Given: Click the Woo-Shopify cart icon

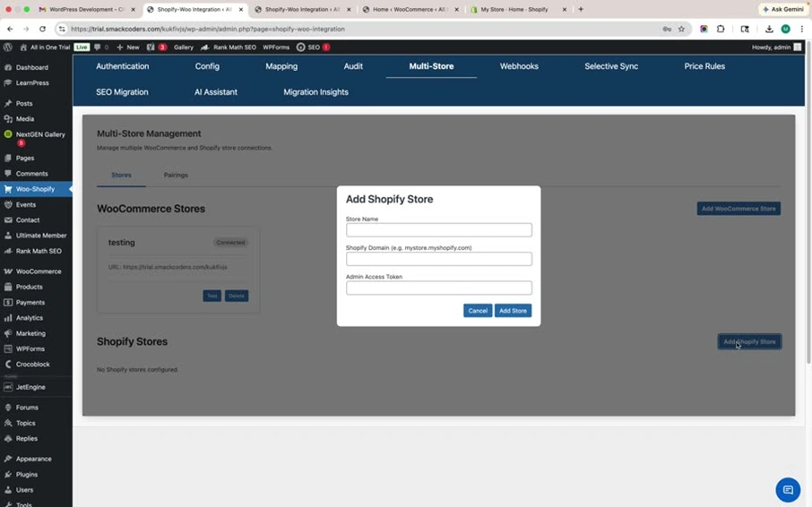Looking at the screenshot, I should click(x=8, y=189).
